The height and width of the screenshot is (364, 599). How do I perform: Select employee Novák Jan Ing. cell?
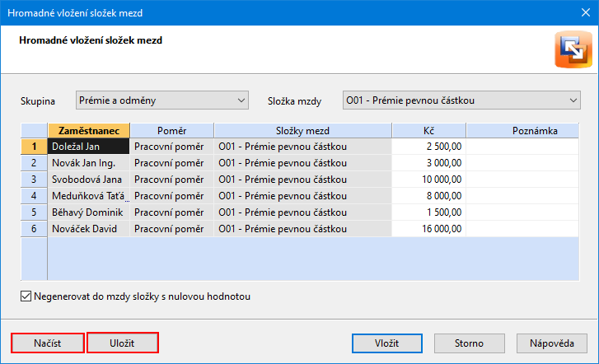coord(89,163)
